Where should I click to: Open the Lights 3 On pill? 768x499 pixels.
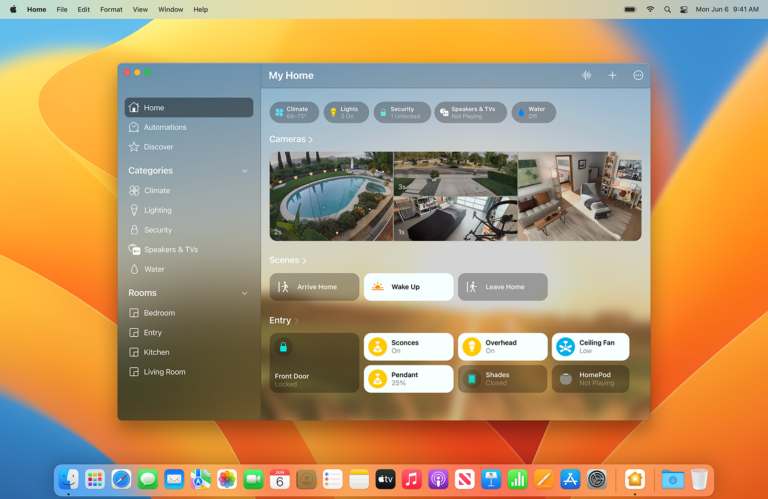coord(346,112)
